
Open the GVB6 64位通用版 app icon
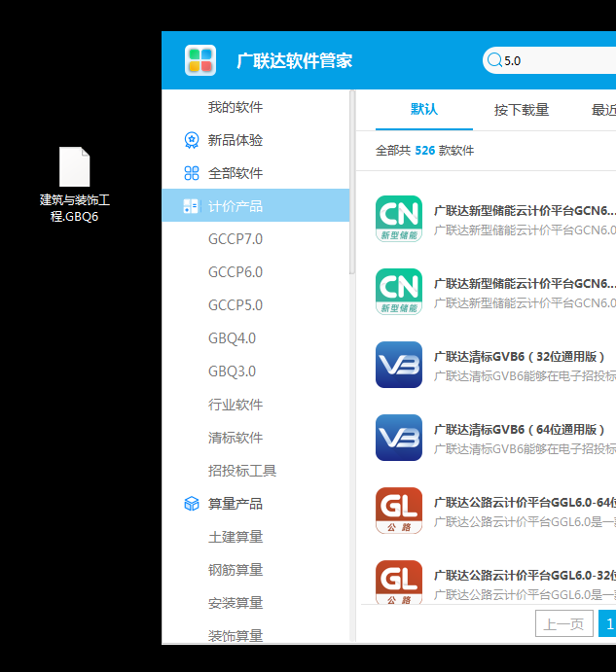(x=399, y=438)
